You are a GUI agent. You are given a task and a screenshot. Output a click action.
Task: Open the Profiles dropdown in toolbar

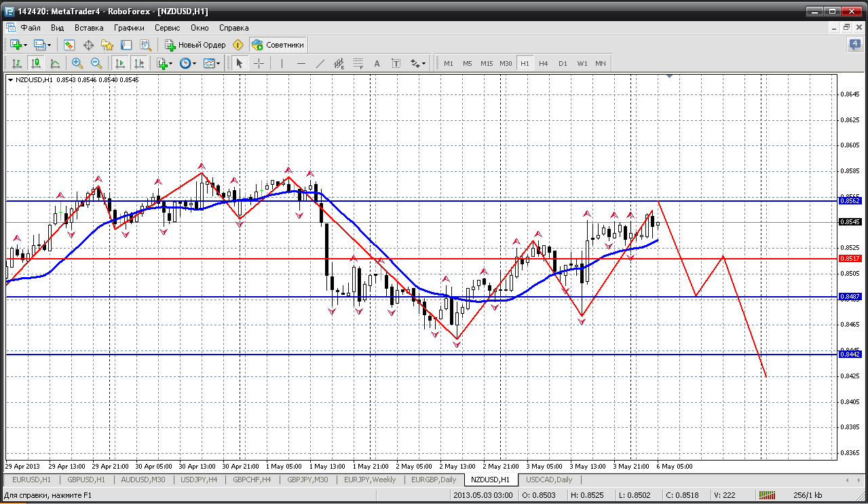[x=42, y=45]
